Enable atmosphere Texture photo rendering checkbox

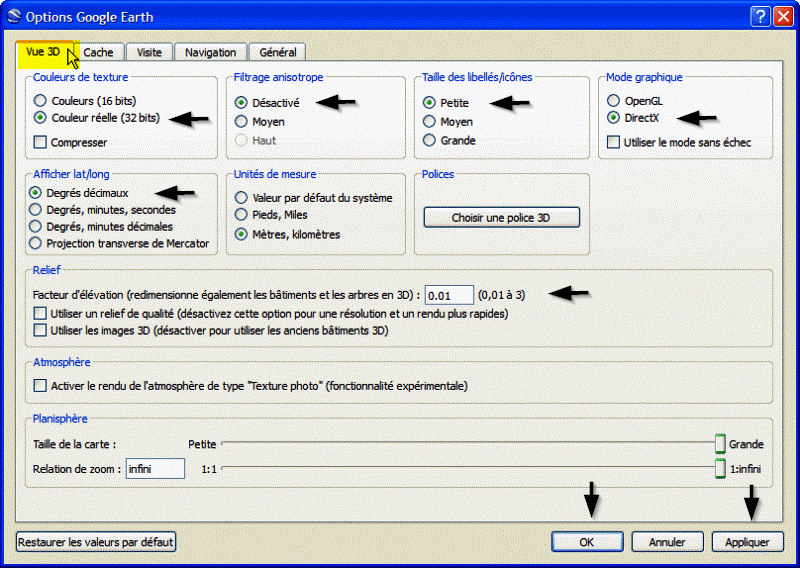[40, 385]
